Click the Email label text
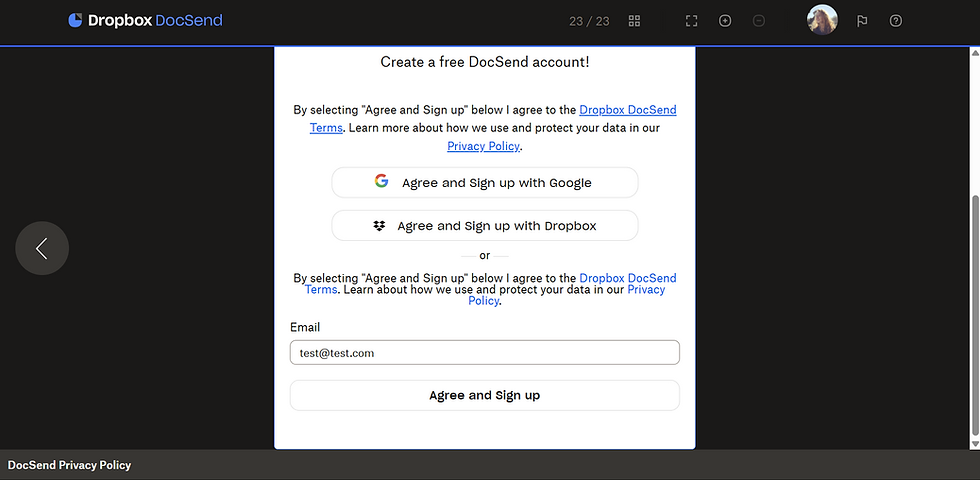The height and width of the screenshot is (480, 980). coord(305,328)
